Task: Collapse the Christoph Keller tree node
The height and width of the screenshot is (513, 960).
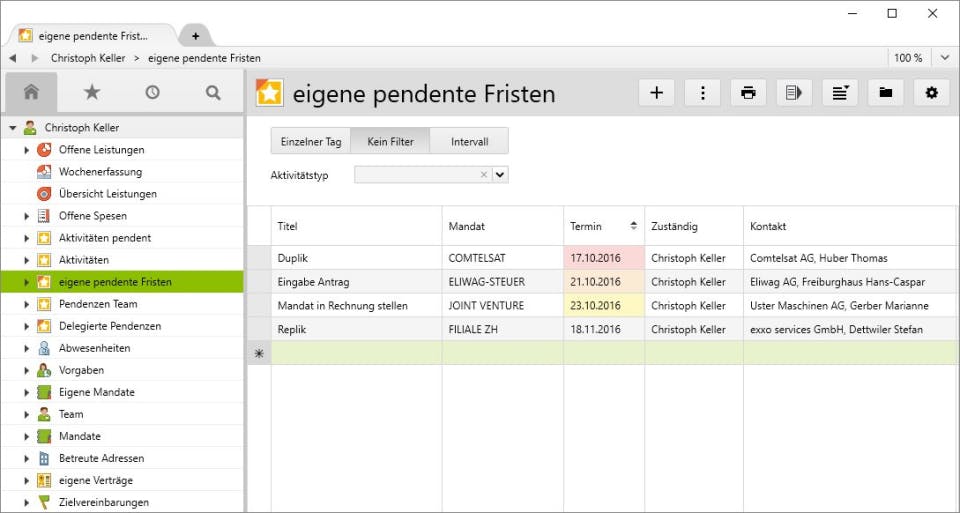Action: coord(13,128)
